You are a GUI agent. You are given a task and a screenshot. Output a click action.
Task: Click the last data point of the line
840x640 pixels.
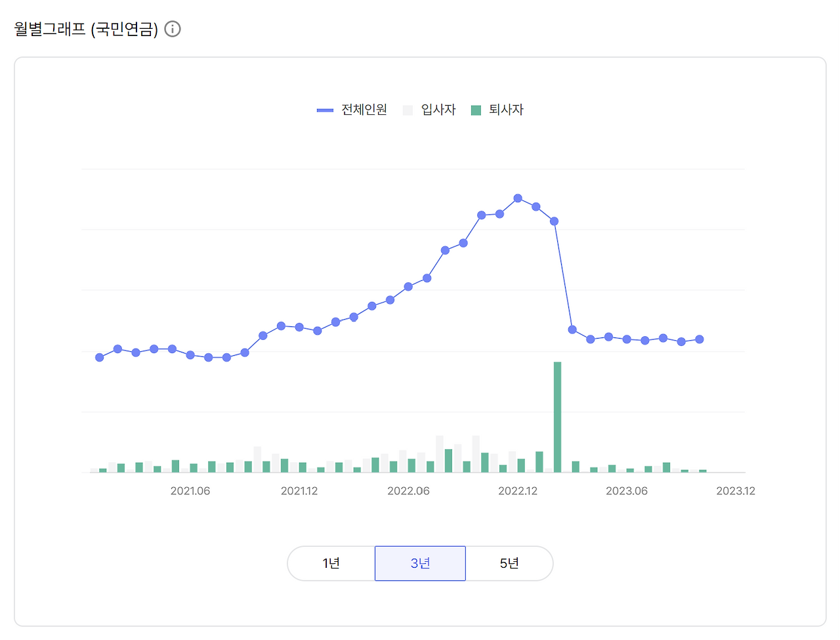pos(699,339)
